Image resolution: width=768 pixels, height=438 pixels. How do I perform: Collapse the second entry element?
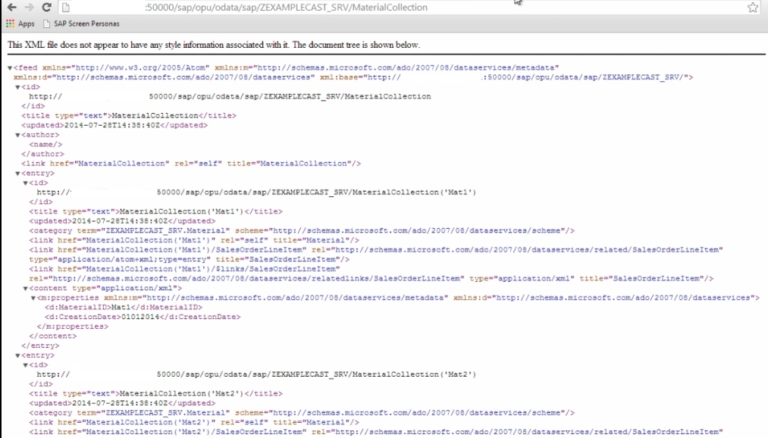[x=18, y=354]
